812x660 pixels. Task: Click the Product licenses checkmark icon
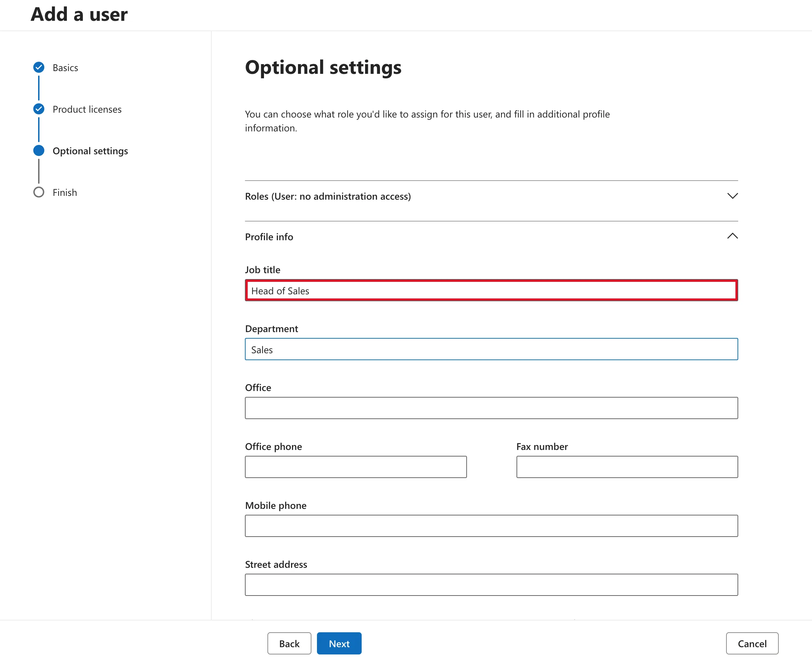[39, 109]
